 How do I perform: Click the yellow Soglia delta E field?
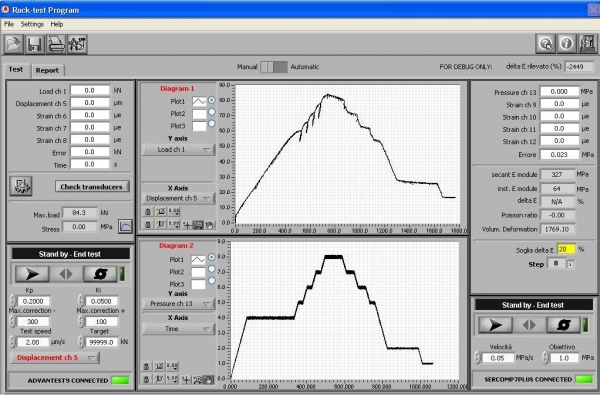tap(566, 249)
